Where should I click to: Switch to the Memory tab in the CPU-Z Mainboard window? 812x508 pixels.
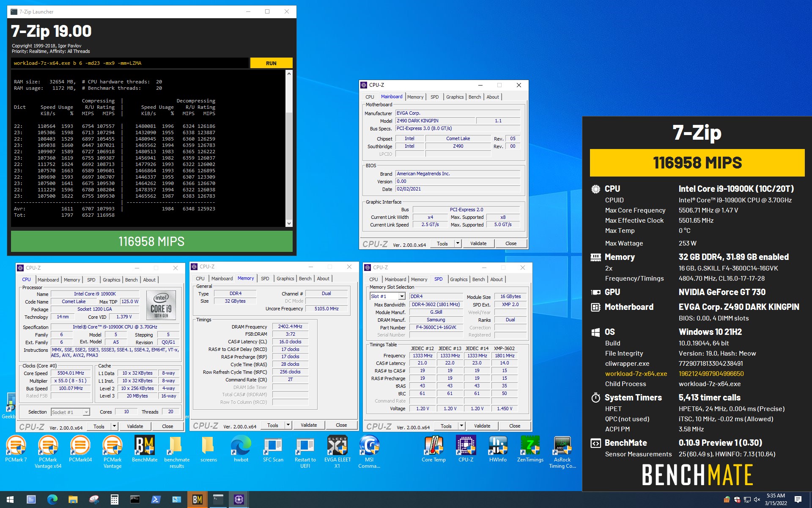(415, 97)
